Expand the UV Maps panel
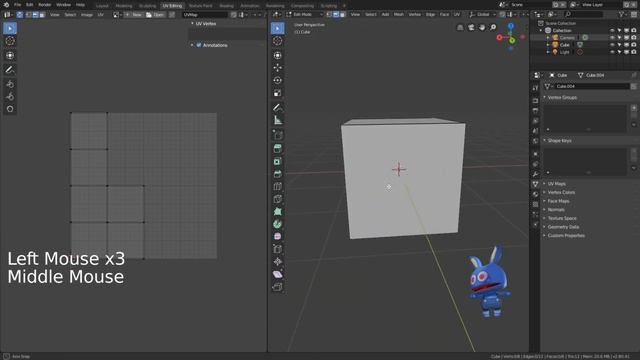This screenshot has height=360, width=640. click(x=544, y=184)
